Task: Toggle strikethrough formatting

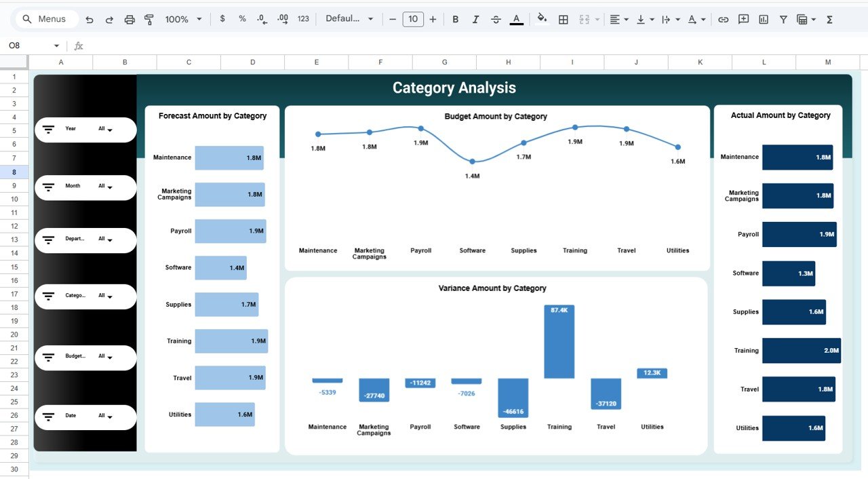Action: click(x=496, y=19)
